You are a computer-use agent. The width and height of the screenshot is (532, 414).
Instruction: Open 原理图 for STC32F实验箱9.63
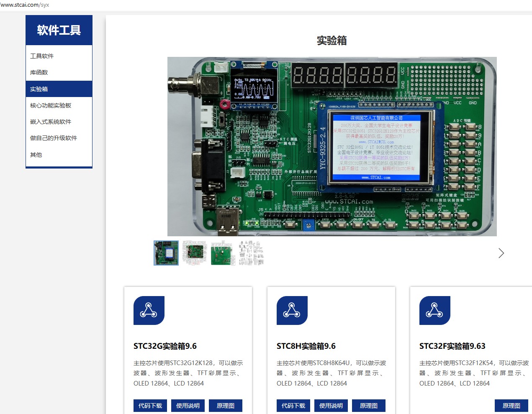pyautogui.click(x=511, y=406)
